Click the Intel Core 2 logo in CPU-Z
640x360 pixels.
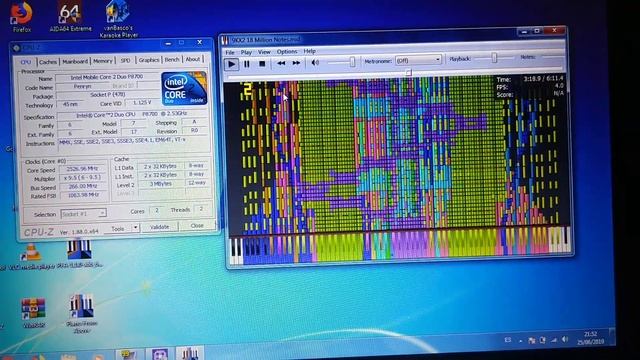[x=184, y=88]
